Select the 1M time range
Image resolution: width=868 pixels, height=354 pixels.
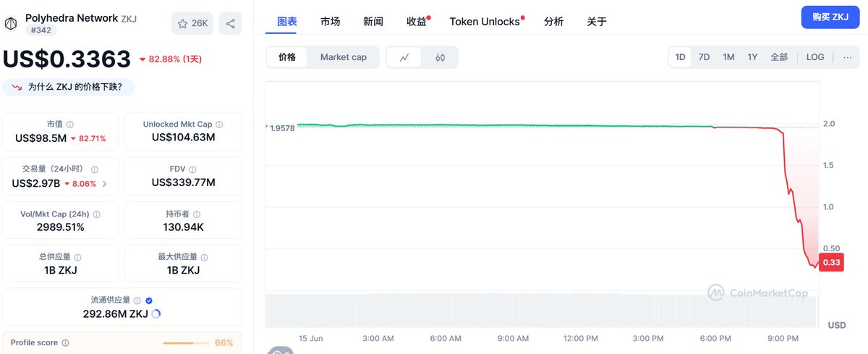pyautogui.click(x=728, y=57)
